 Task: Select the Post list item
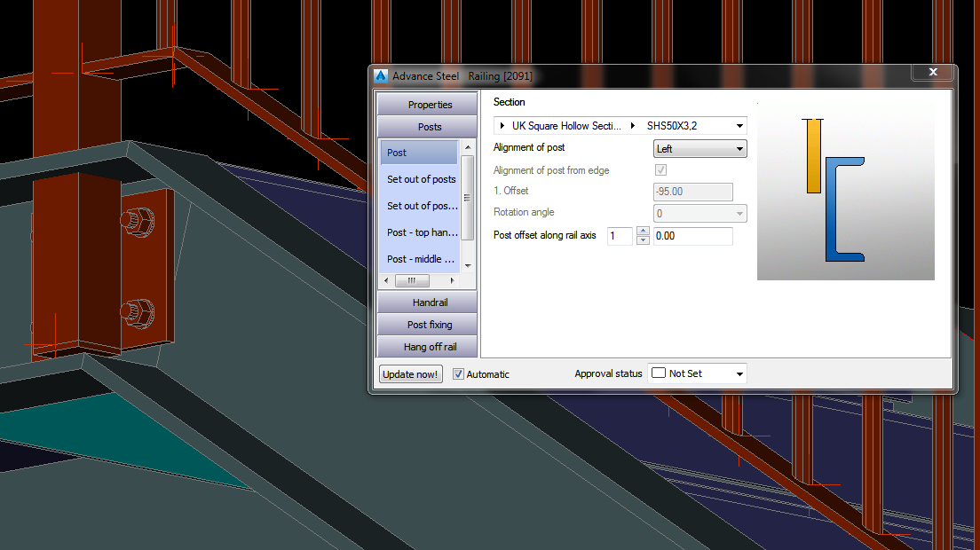pos(419,153)
